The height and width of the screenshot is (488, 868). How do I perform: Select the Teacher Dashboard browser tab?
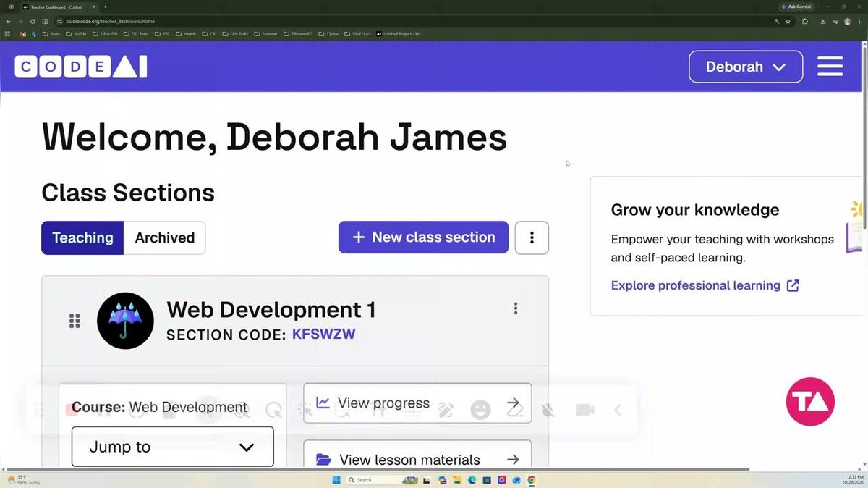[x=59, y=7]
